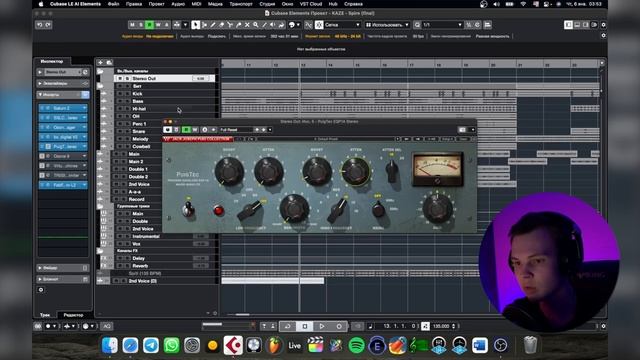Click the Redo arrow in Cubase toolbar
This screenshot has height=360, width=640.
[x=48, y=25]
